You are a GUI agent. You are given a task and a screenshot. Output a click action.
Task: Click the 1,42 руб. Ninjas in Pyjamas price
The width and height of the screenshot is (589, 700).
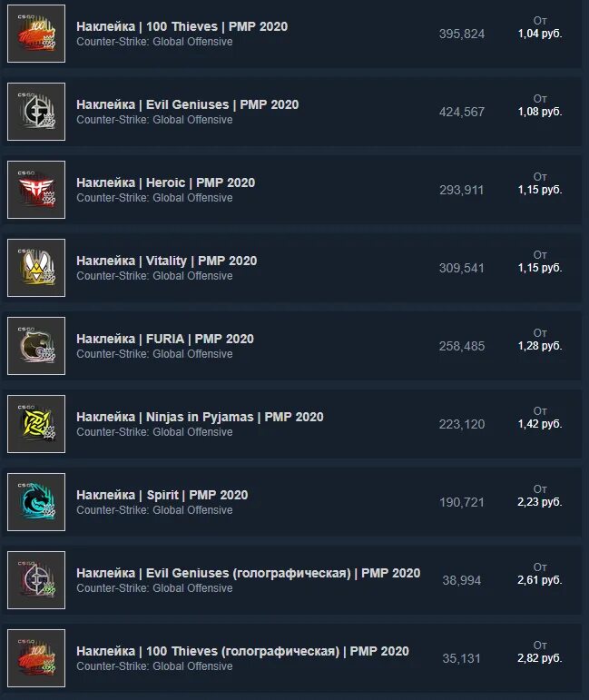[x=540, y=424]
